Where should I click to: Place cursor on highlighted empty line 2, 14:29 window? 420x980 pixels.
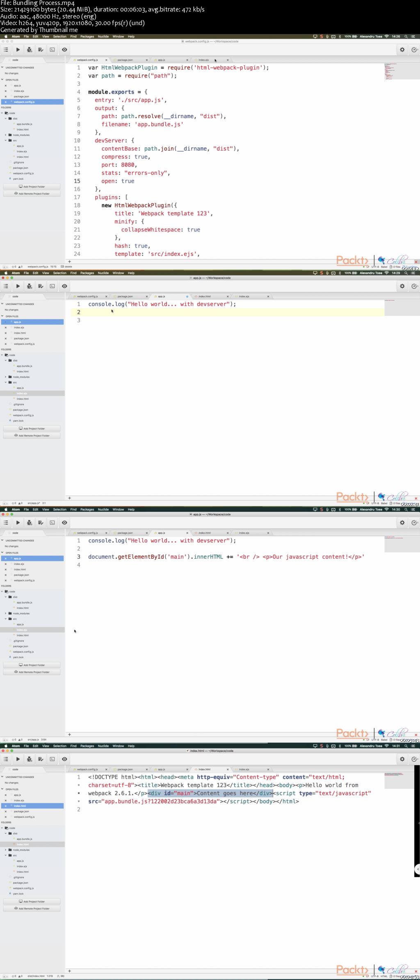coord(228,312)
